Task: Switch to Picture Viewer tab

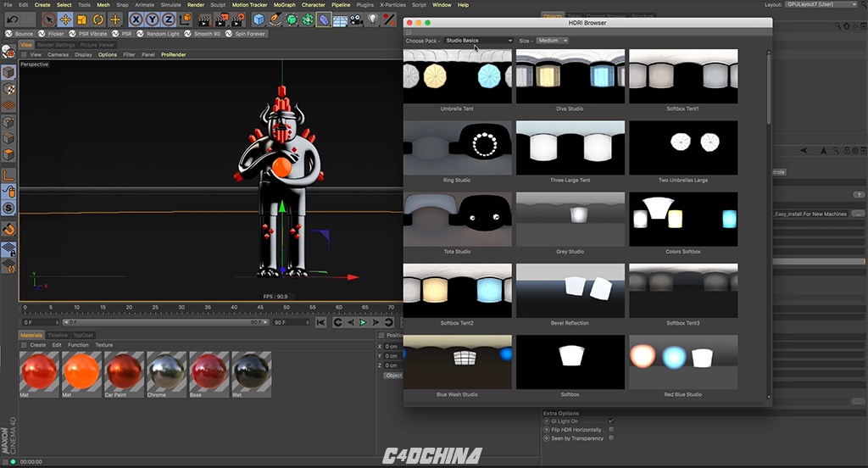Action: coord(97,45)
